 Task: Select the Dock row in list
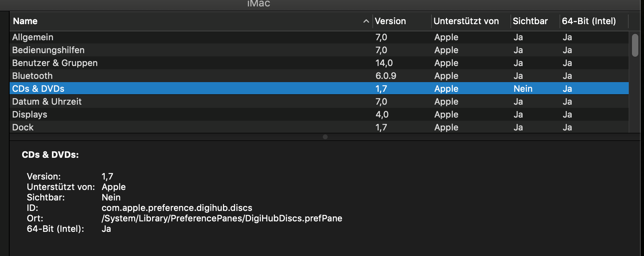23,128
